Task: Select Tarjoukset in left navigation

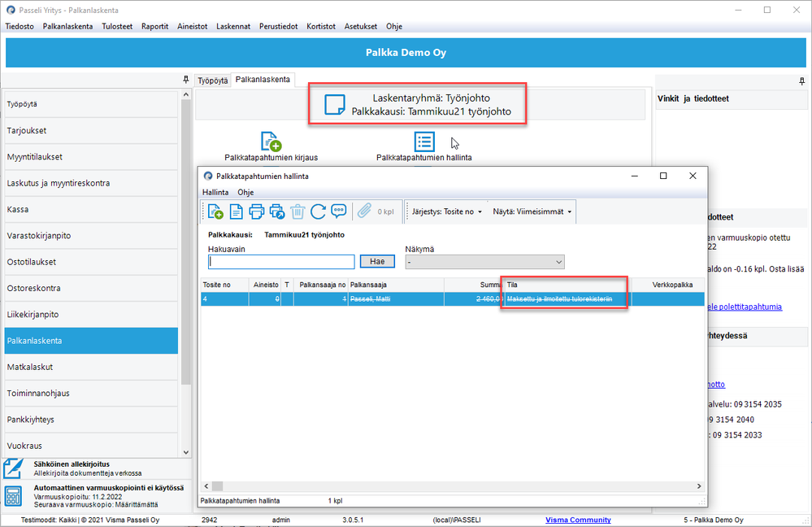Action: tap(91, 131)
